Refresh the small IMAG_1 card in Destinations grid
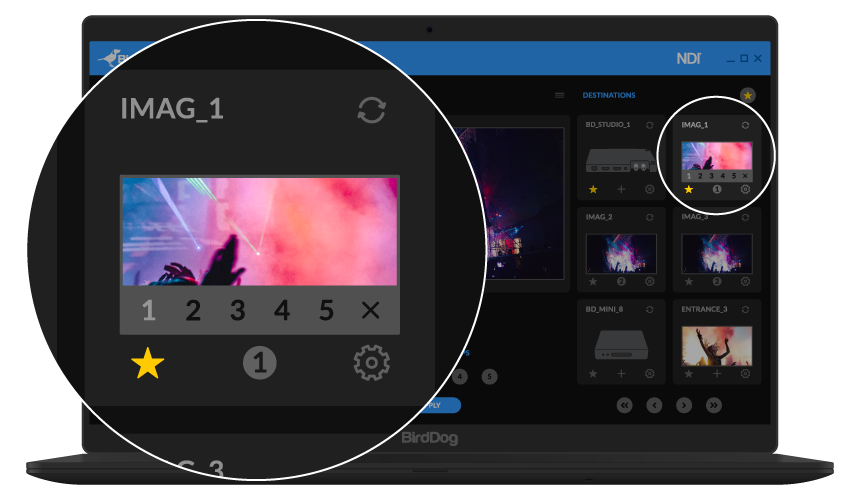This screenshot has height=500, width=860. click(745, 125)
